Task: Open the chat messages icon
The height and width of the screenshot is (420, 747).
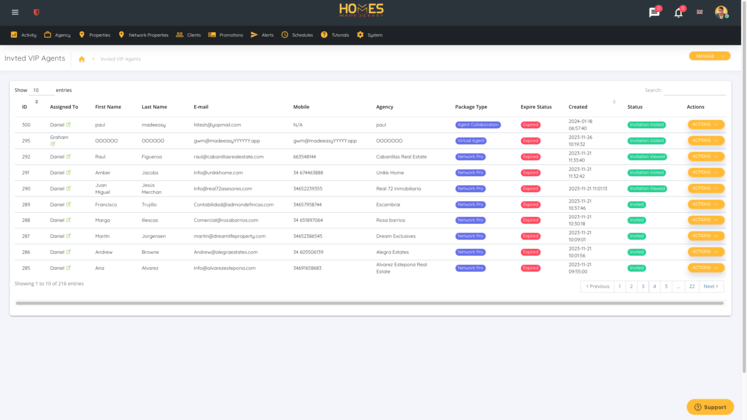Action: pyautogui.click(x=654, y=12)
